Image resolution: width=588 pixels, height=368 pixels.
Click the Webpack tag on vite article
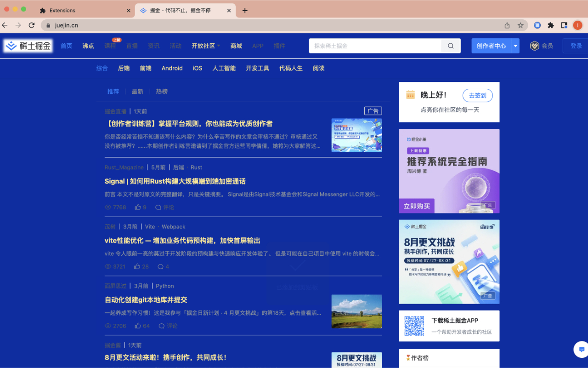tap(173, 227)
